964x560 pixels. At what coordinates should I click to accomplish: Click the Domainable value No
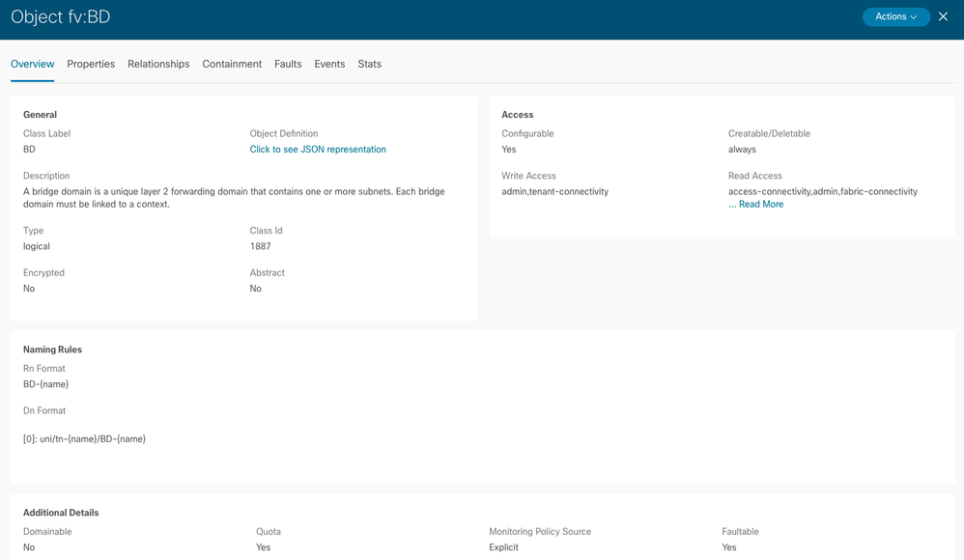click(29, 547)
